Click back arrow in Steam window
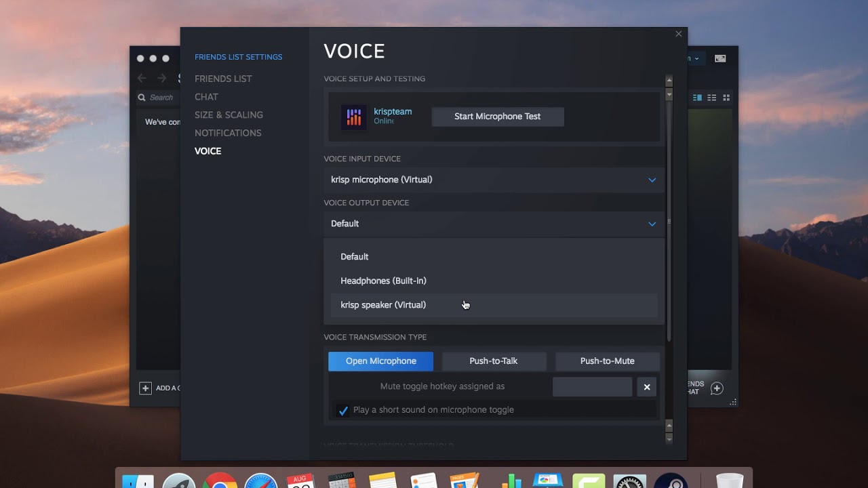The height and width of the screenshot is (488, 868). coord(142,78)
